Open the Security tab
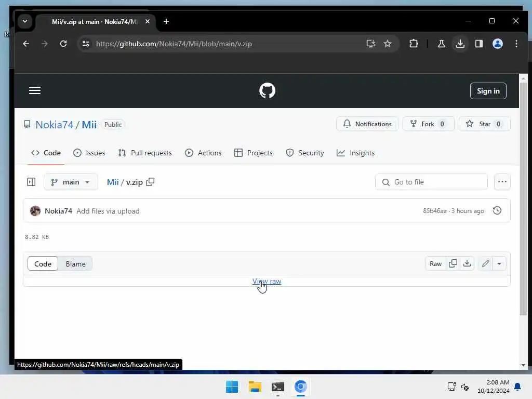Image resolution: width=532 pixels, height=399 pixels. tap(304, 153)
